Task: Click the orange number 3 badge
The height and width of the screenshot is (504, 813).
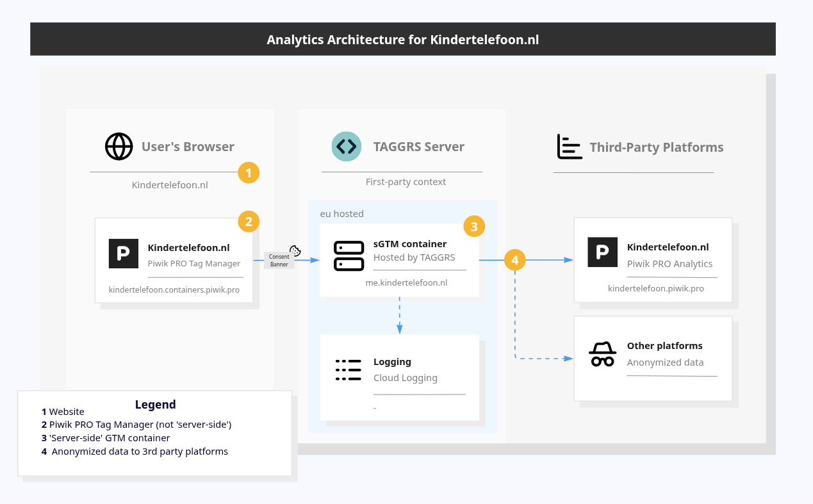Action: [x=474, y=226]
